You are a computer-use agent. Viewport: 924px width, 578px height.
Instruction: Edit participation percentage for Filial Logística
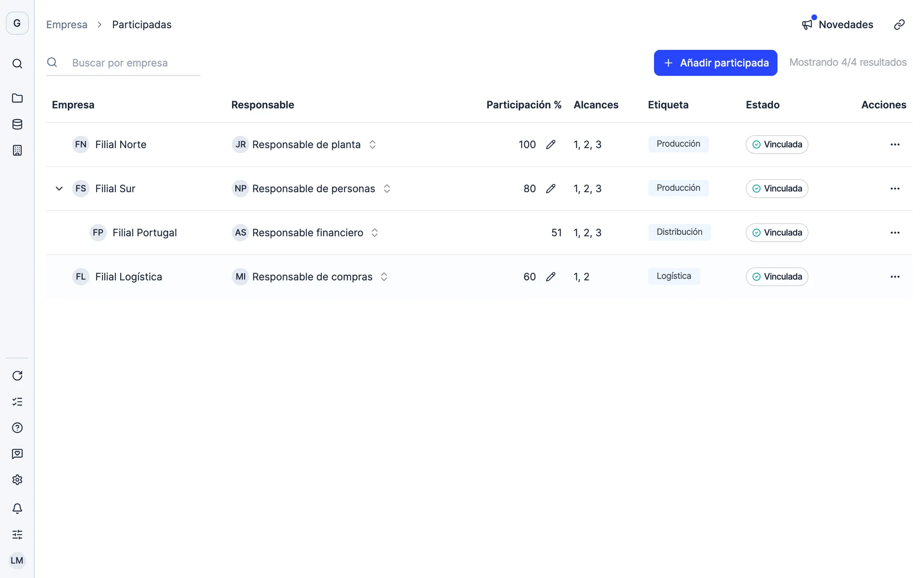pos(551,277)
